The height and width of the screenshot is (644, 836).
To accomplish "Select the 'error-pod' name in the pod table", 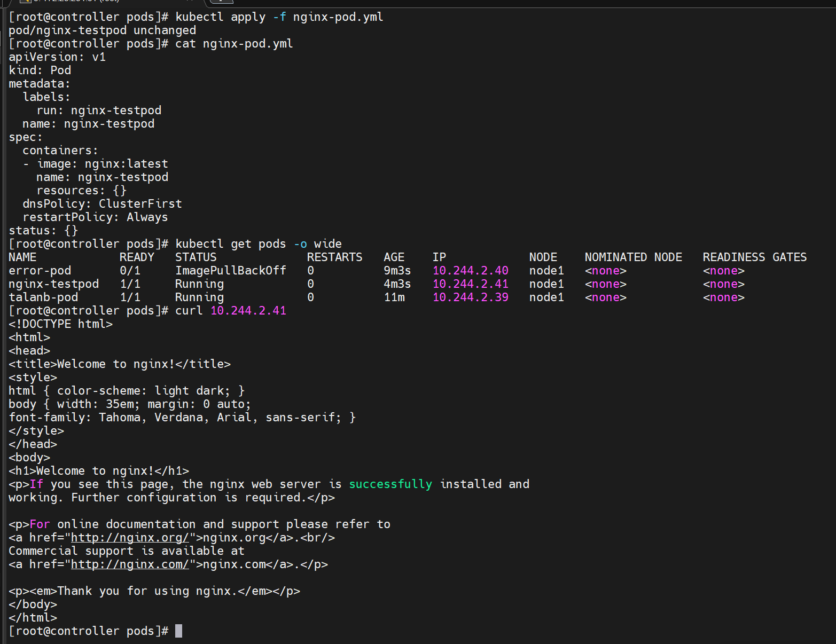I will pos(40,271).
